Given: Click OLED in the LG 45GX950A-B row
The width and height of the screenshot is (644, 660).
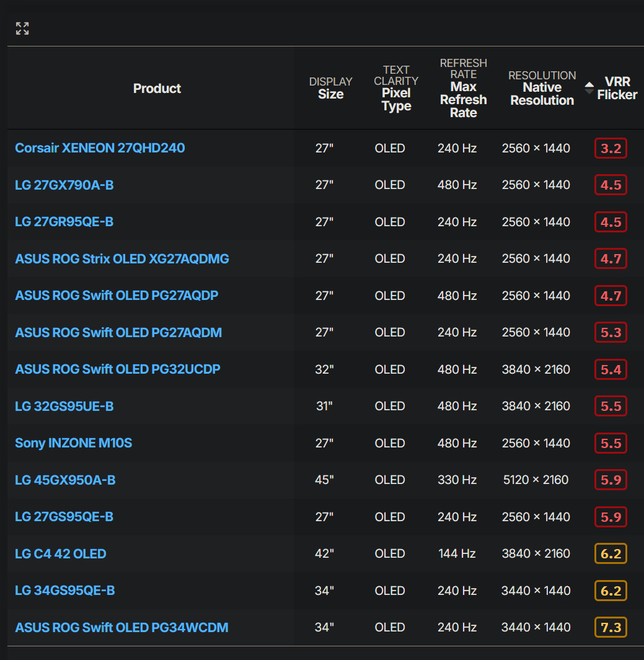Looking at the screenshot, I should click(x=390, y=480).
